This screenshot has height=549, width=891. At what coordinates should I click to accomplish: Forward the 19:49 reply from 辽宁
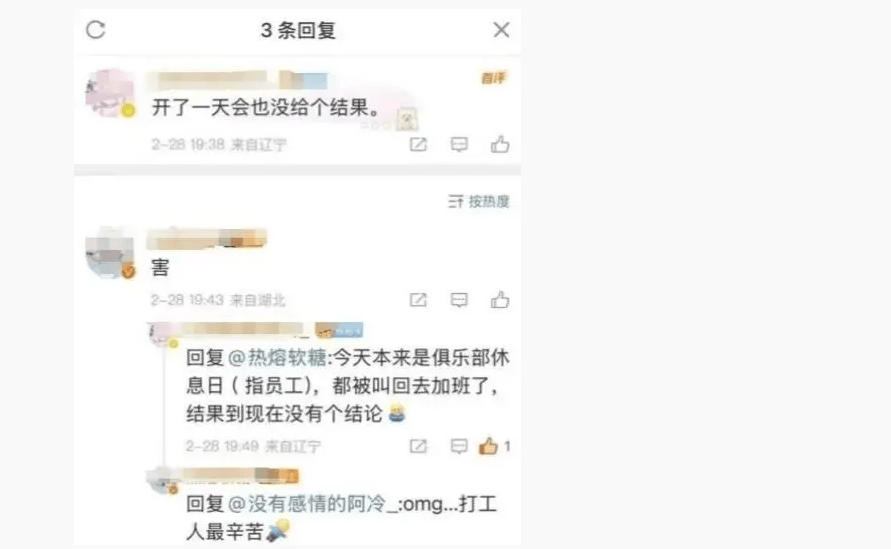pos(418,446)
